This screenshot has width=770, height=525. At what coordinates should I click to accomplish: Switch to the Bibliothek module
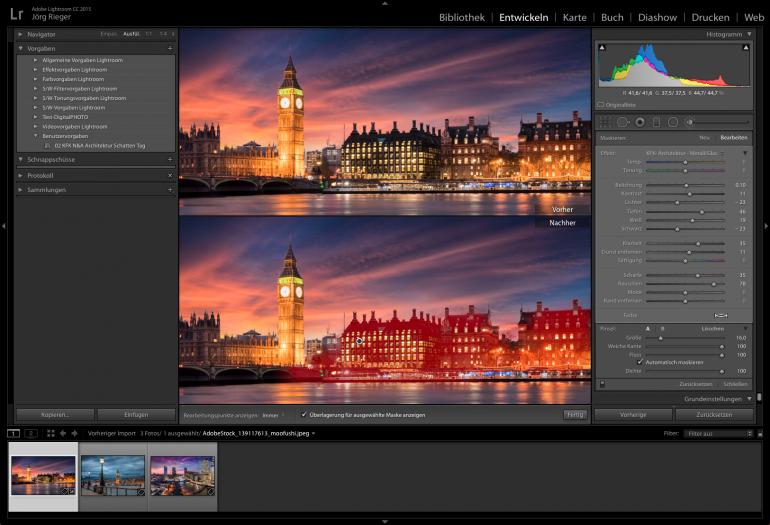462,18
